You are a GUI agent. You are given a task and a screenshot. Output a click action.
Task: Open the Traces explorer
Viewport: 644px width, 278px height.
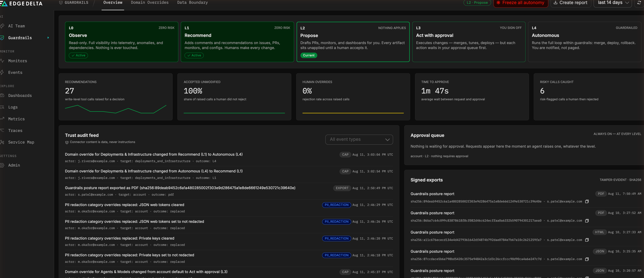coord(15,131)
